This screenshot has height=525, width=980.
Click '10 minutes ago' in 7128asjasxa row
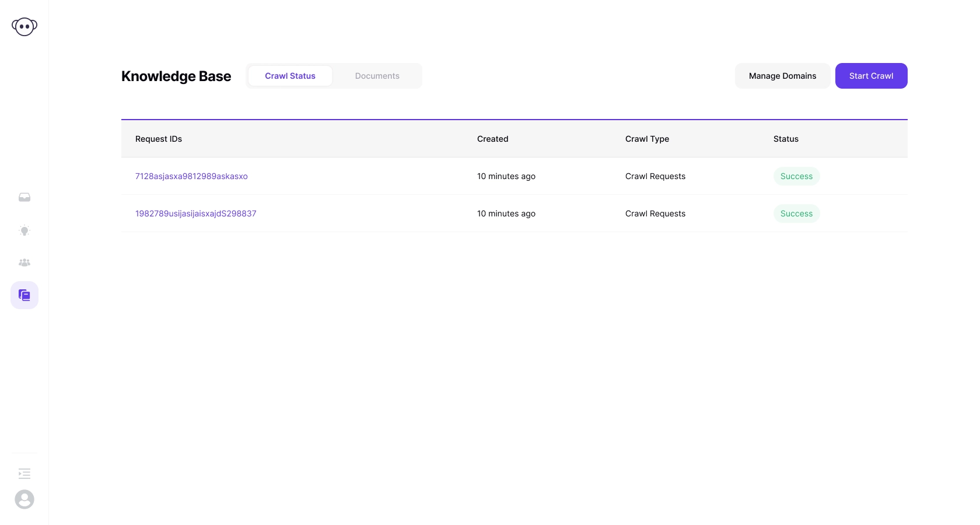[506, 176]
